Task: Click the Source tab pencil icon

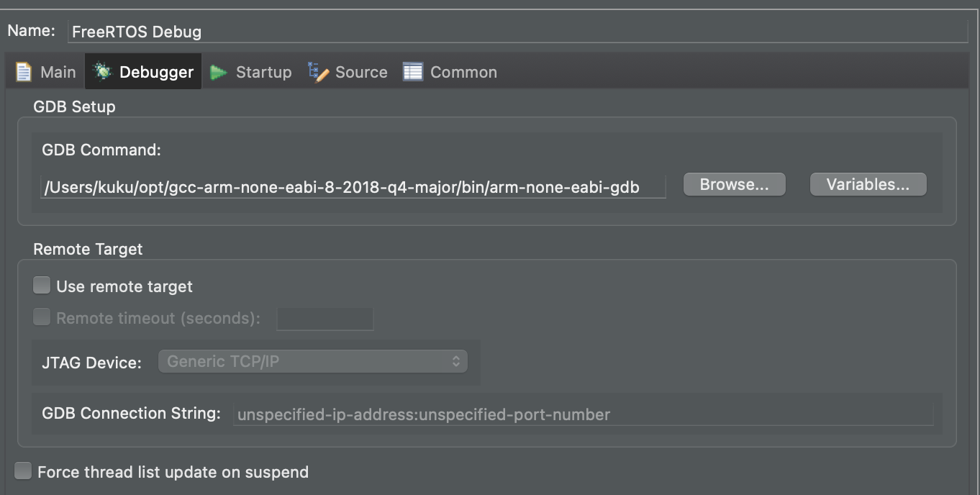Action: pyautogui.click(x=318, y=72)
